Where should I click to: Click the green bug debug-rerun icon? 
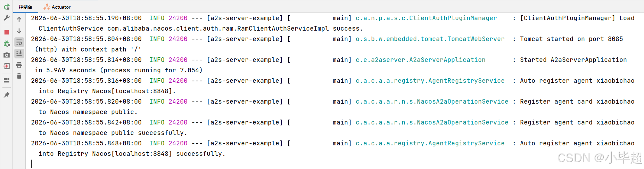(x=7, y=44)
